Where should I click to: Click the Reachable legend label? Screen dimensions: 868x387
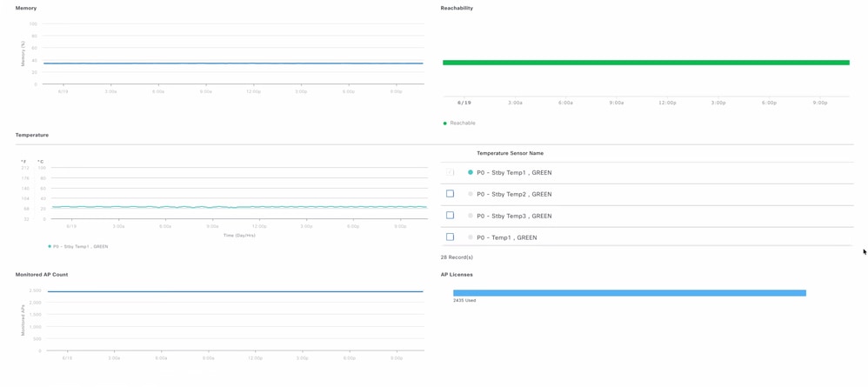(462, 123)
